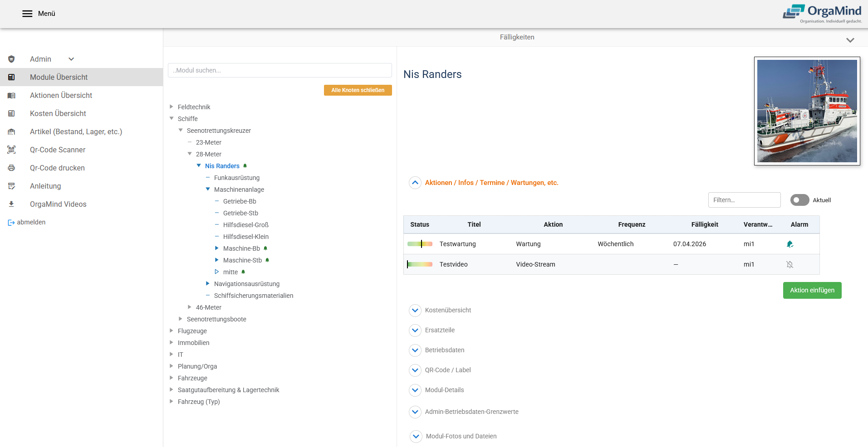Click the Aktion einfügen button
868x447 pixels.
tap(812, 290)
